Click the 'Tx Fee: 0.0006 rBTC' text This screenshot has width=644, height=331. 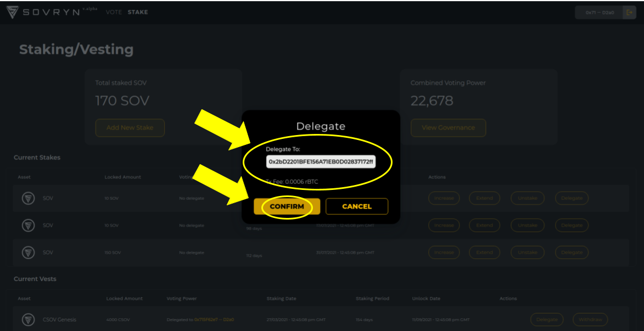(x=292, y=182)
